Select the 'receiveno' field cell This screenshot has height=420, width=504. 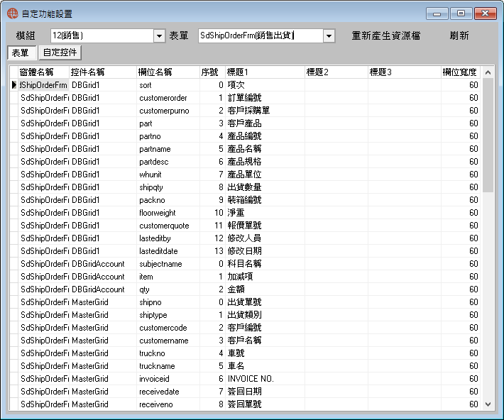[168, 404]
